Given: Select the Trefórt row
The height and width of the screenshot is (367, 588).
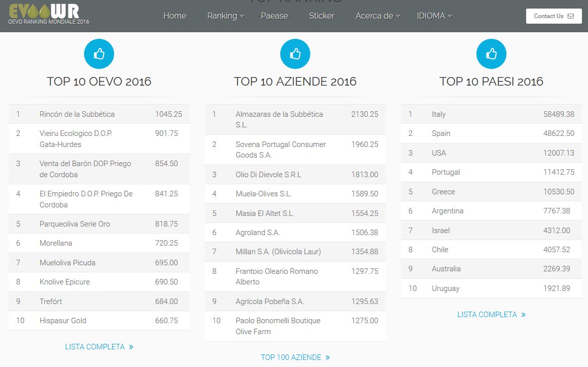Looking at the screenshot, I should coord(99,302).
